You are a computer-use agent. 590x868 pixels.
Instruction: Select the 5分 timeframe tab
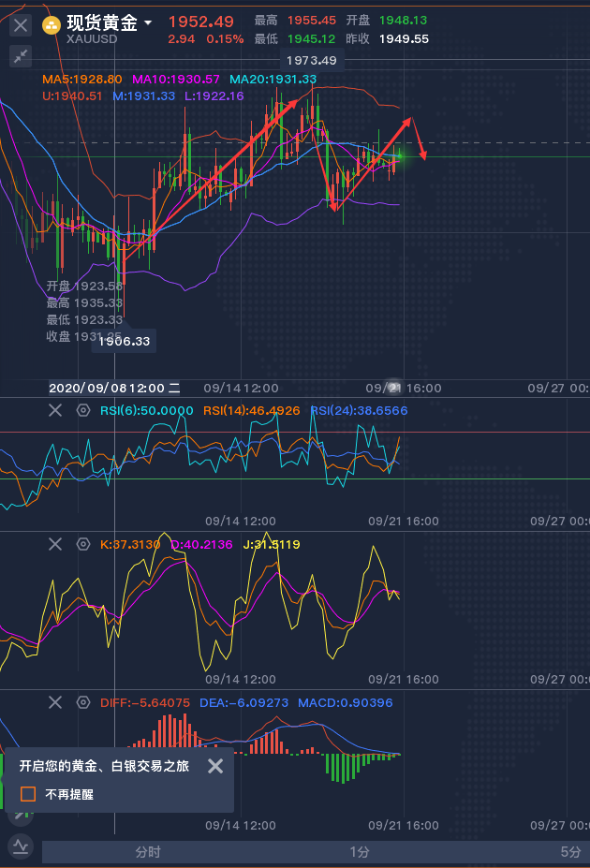(570, 852)
